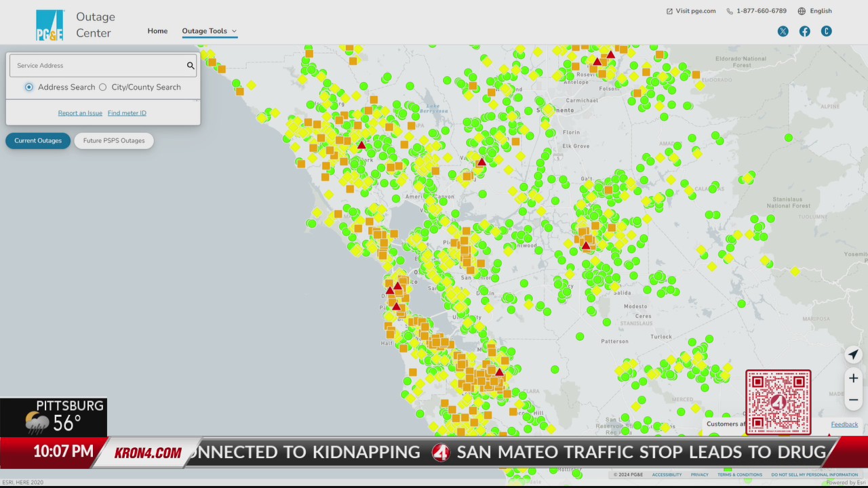Screen dimensions: 868x488
Task: Click the Feedback link
Action: [x=844, y=424]
